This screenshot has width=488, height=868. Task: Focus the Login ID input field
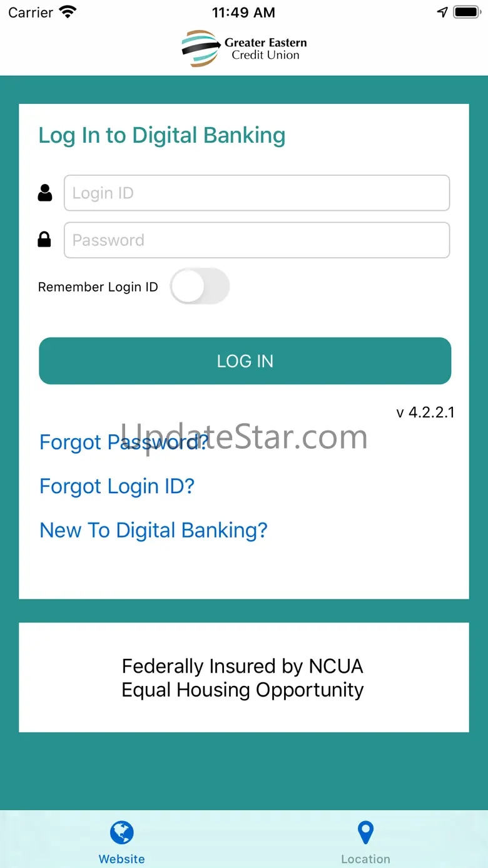coord(257,193)
